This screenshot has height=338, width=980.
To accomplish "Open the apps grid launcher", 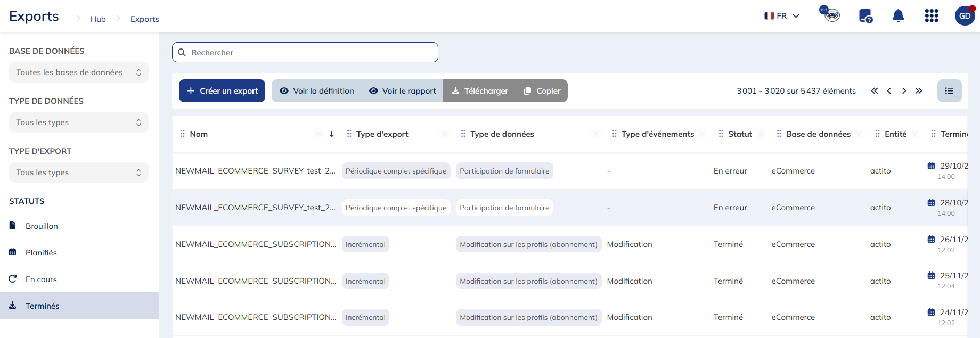I will 931,16.
